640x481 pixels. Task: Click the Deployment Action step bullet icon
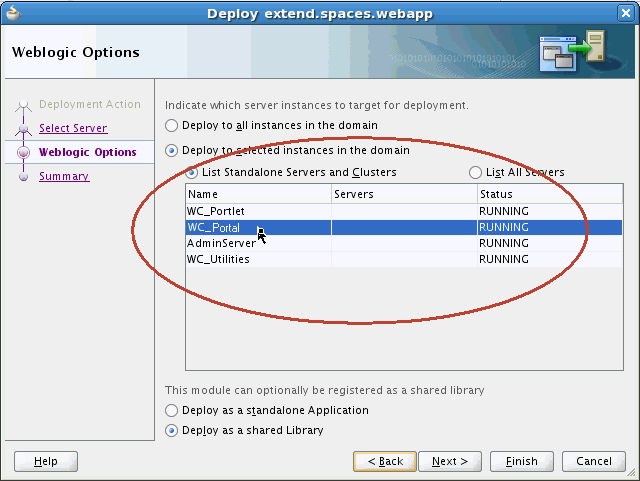tap(24, 105)
